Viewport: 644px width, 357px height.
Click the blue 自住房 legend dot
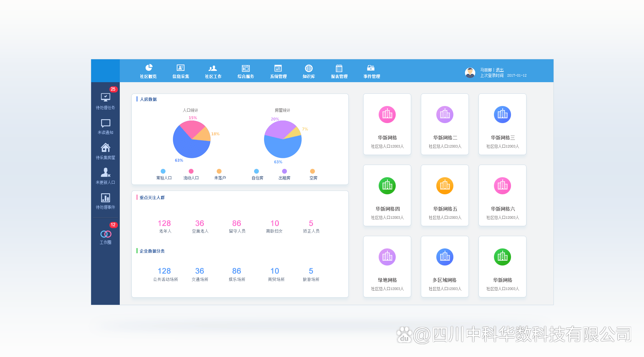click(x=256, y=171)
